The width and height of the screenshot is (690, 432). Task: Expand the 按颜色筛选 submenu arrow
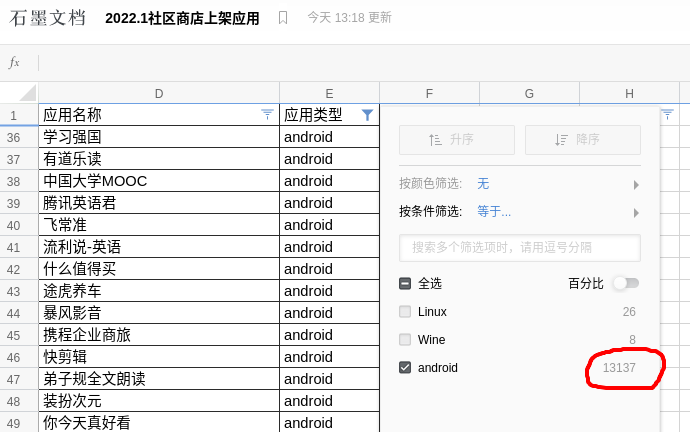point(636,185)
